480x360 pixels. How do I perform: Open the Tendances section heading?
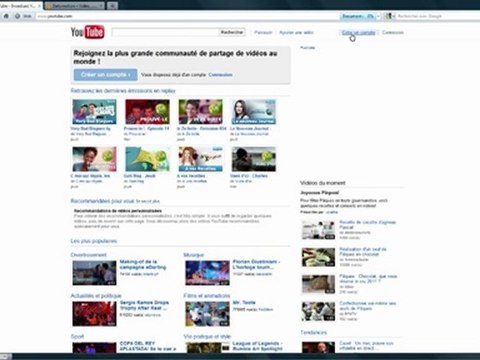[x=314, y=332]
